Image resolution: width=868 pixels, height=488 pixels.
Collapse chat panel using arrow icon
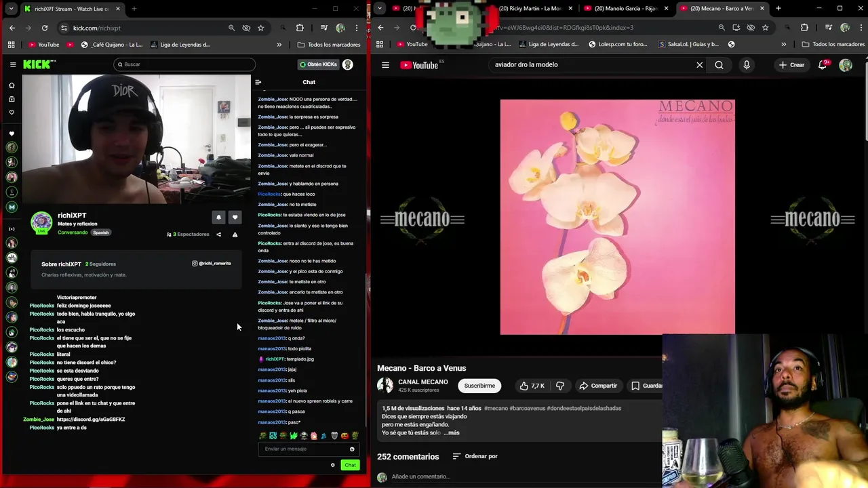[x=258, y=82]
